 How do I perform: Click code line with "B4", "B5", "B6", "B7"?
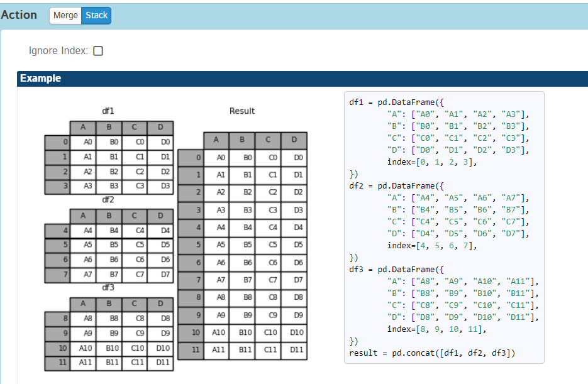[458, 210]
